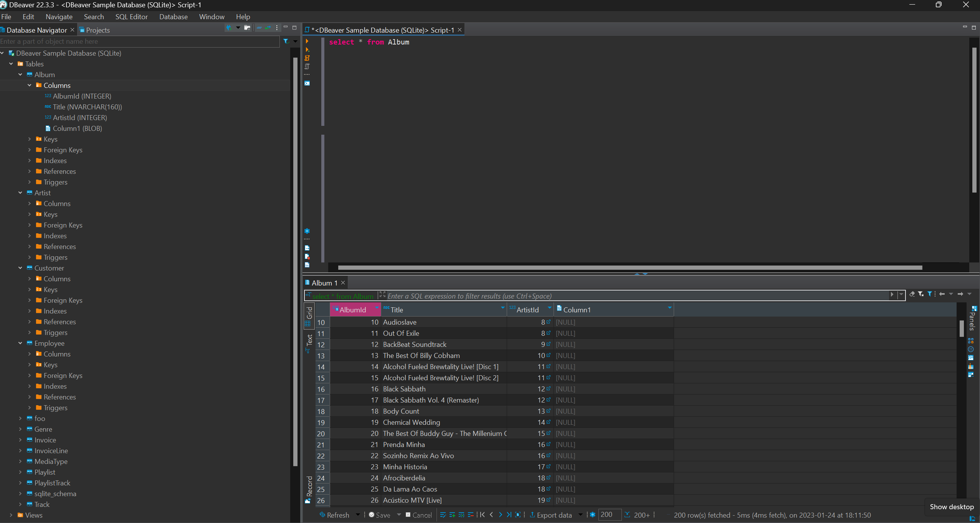Switch to the Projects tab

click(98, 30)
